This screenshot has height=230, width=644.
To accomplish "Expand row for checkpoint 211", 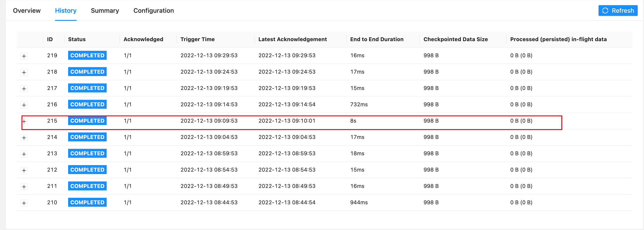I will pyautogui.click(x=24, y=187).
